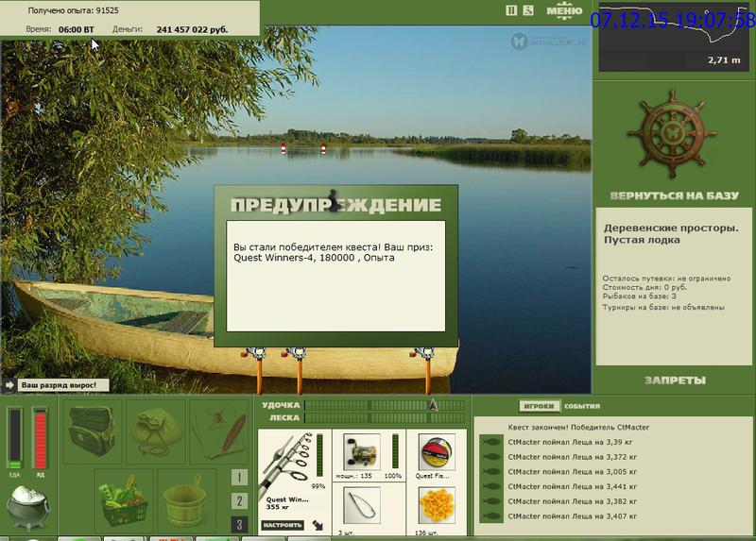Viewport: 756px width, 541px height.
Task: Click the Ваш разряд вырос! notification
Action: pyautogui.click(x=63, y=385)
